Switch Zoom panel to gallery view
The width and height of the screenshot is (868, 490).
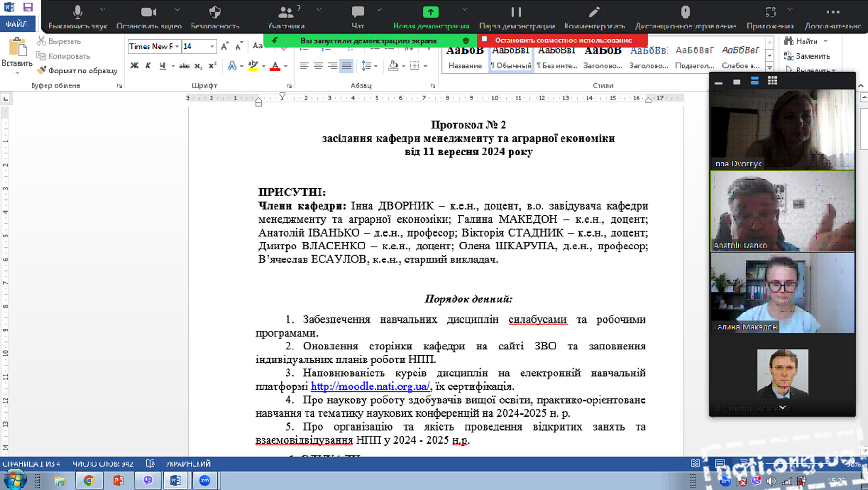pos(772,81)
